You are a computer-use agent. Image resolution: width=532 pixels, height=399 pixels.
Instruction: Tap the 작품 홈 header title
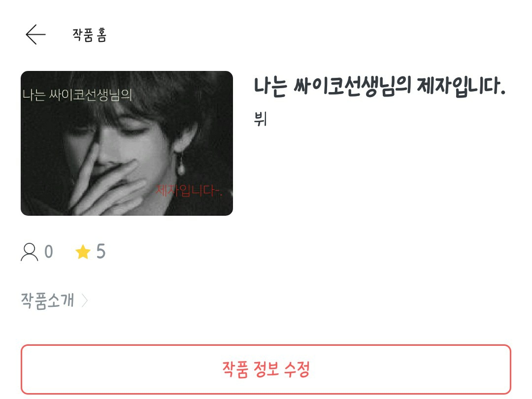pyautogui.click(x=90, y=35)
